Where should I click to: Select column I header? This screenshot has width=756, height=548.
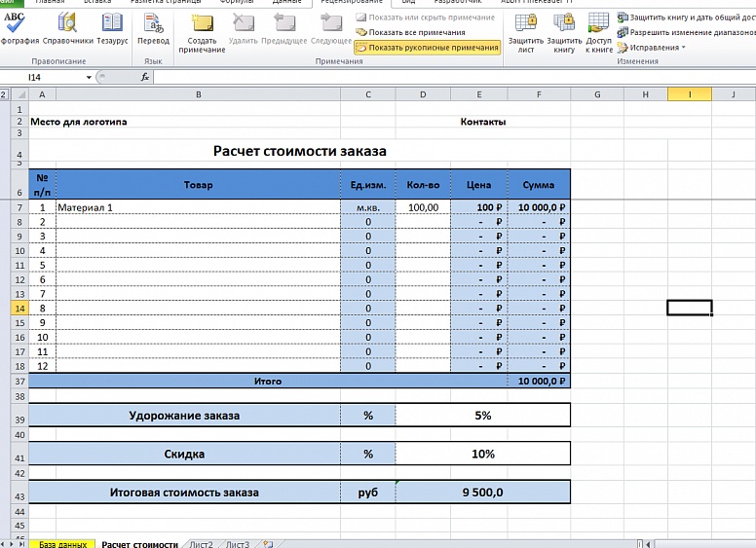(690, 94)
